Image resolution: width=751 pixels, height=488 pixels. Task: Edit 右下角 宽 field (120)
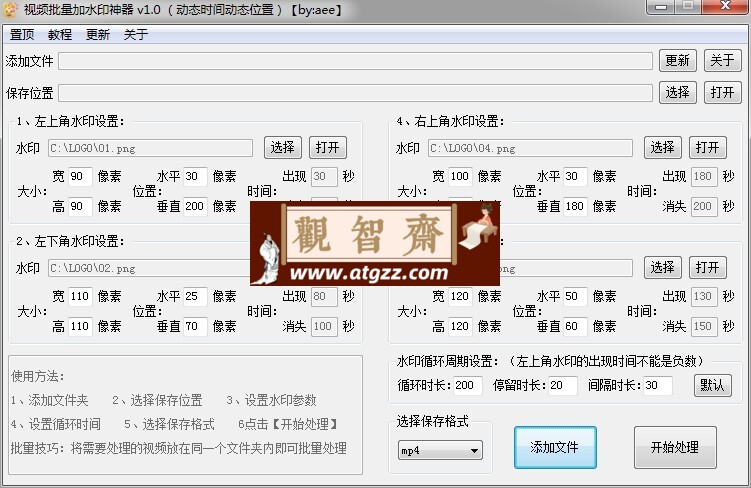point(460,296)
